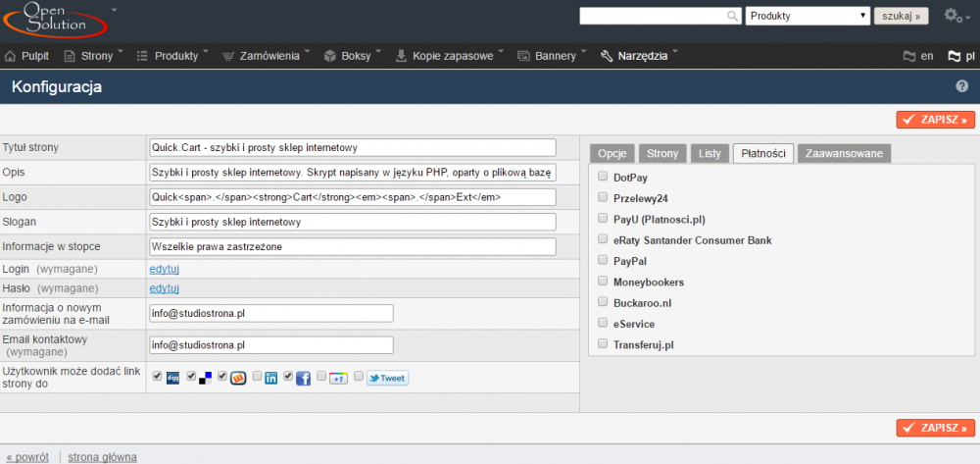This screenshot has width=980, height=464.
Task: Uncheck the Wykop link checkbox
Action: click(221, 376)
